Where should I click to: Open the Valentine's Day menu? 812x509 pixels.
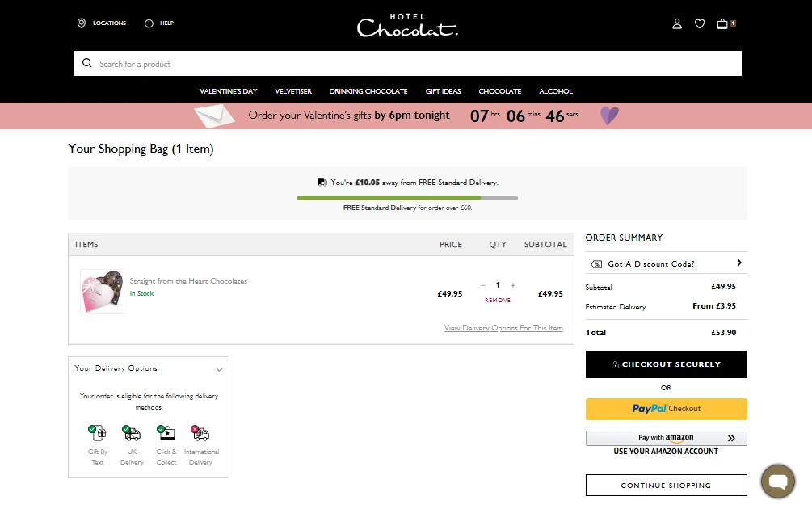(228, 91)
